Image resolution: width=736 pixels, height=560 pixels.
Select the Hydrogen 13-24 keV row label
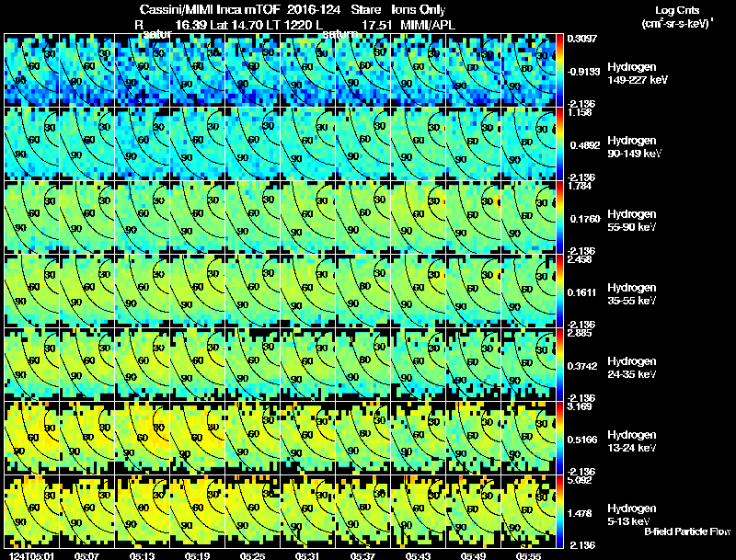point(632,441)
